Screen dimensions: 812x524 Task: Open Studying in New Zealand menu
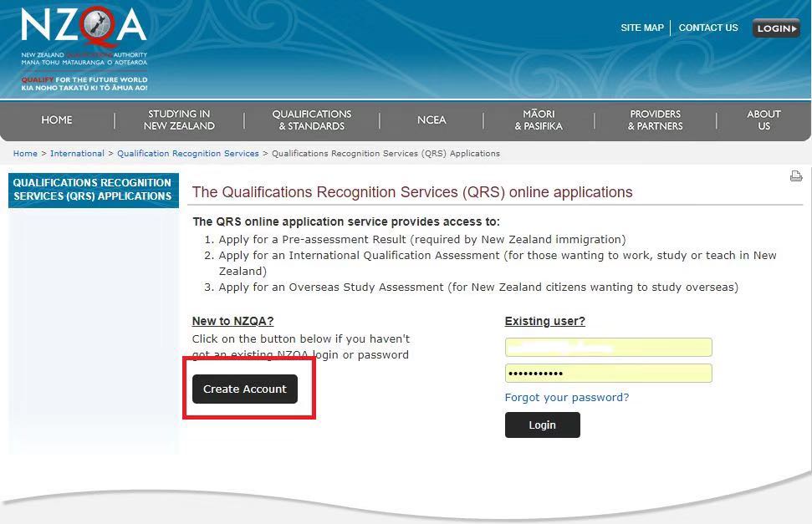[179, 120]
